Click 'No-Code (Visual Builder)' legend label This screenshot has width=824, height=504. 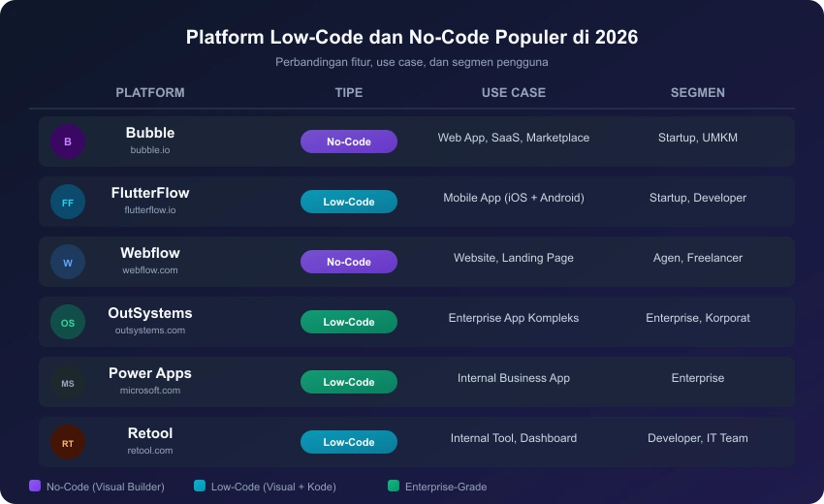(x=106, y=487)
